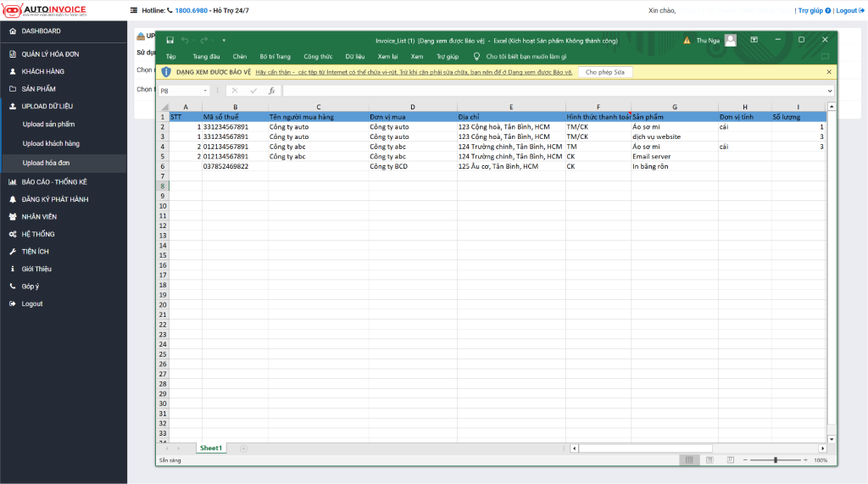Click the Cho phép Sửa button
868x484 pixels.
coord(605,72)
